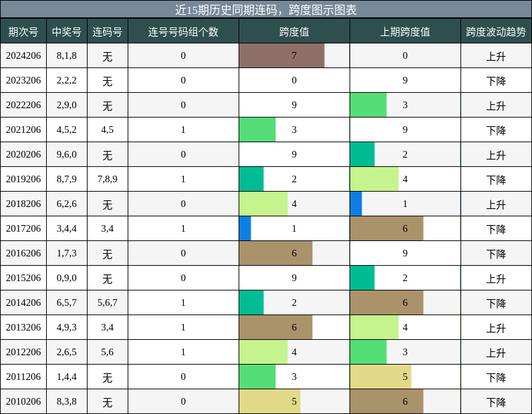Click the 连码号 column header
Viewport: 532px width, 414px height.
(107, 31)
